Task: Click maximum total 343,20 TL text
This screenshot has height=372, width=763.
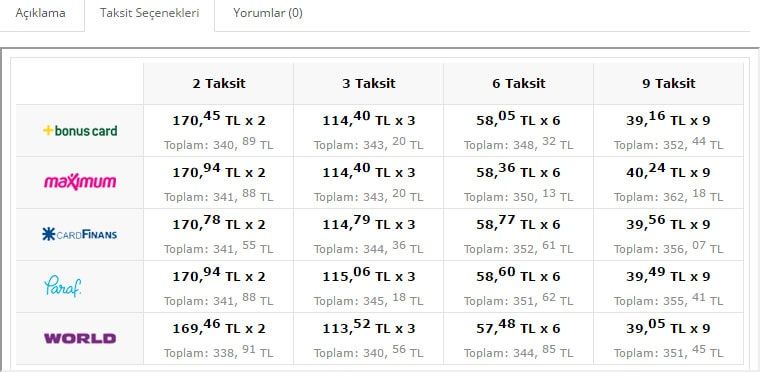Action: (x=368, y=197)
